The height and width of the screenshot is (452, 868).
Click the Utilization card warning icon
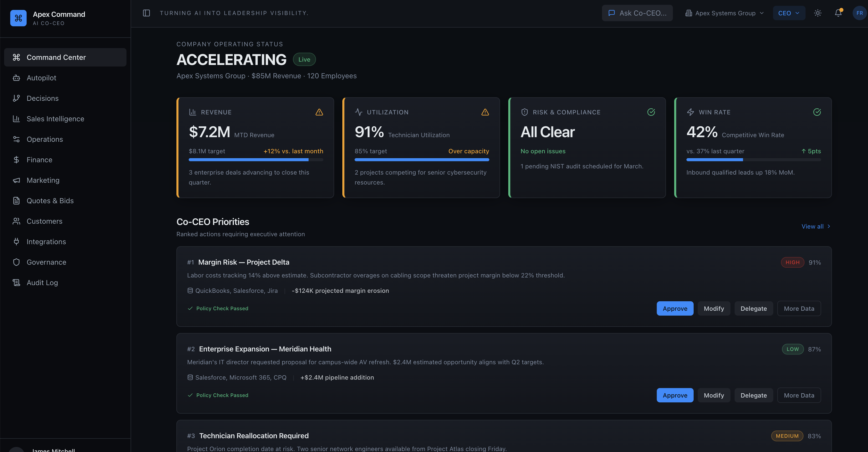point(485,112)
